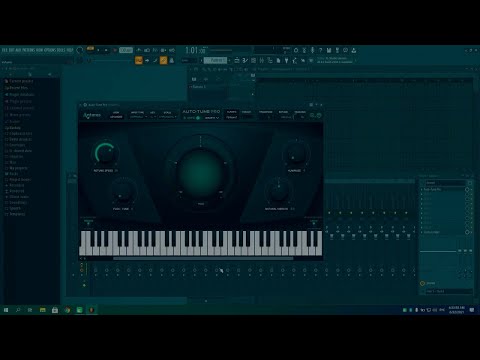
Task: Expand the Recent files browser folder
Action: (x=17, y=88)
